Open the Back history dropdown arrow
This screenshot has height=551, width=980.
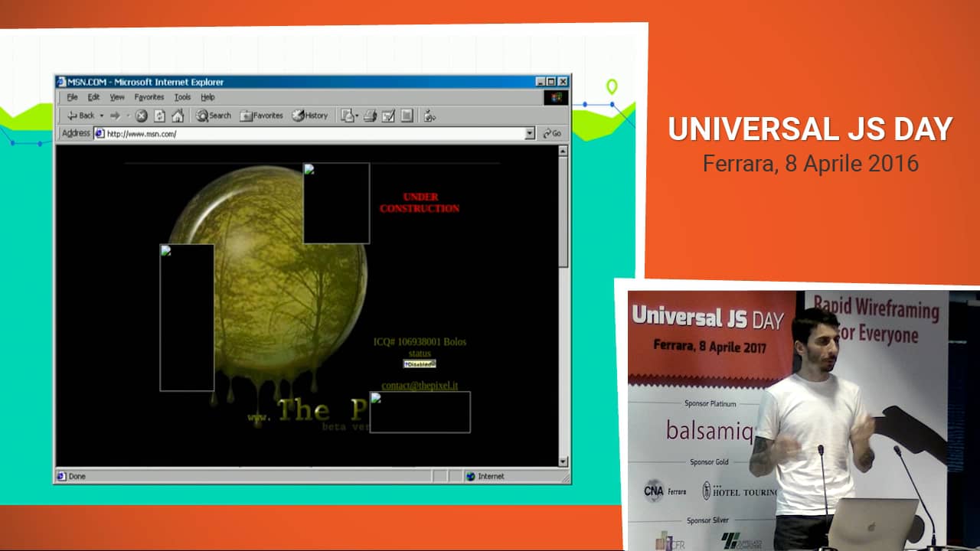click(102, 116)
